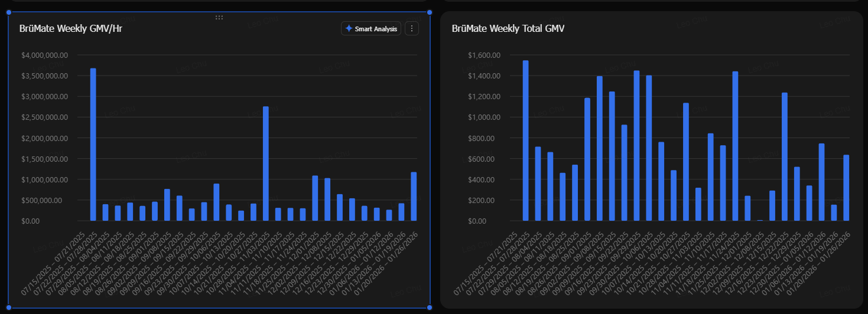Click the $1,400.00 axis label
Viewport: 868px width, 314px height.
tap(485, 76)
